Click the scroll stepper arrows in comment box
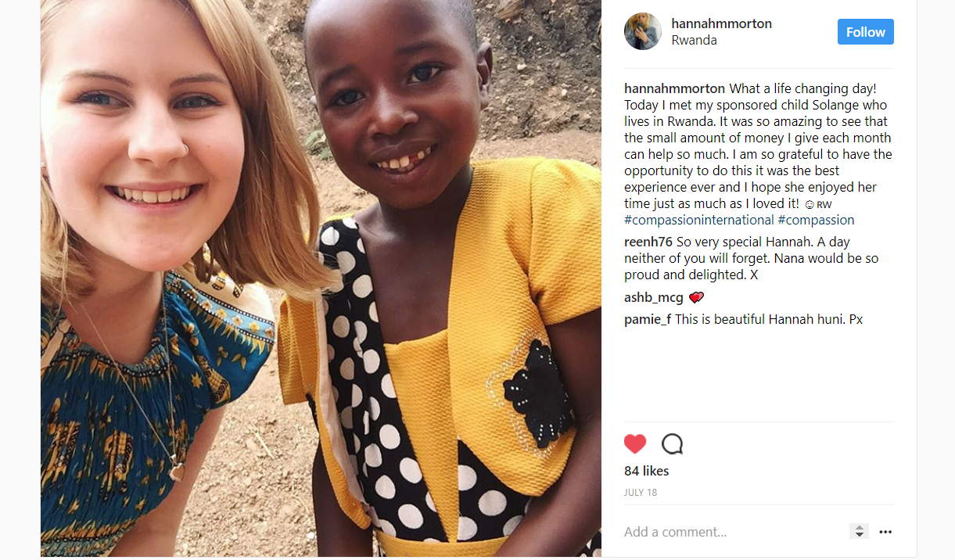 (859, 532)
